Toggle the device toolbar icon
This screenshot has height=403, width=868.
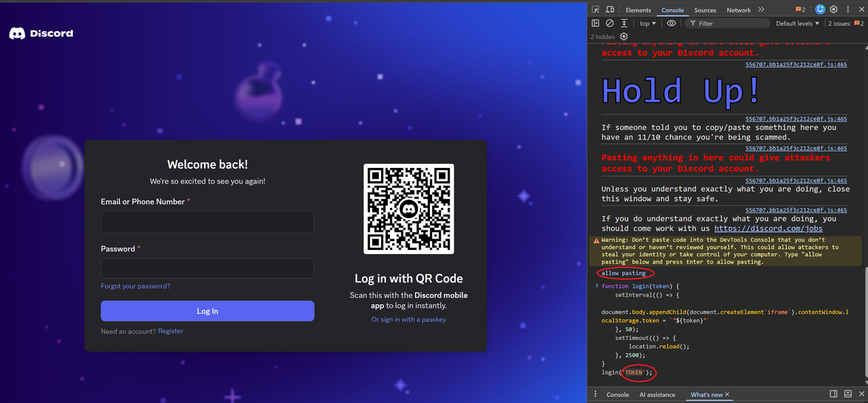610,9
